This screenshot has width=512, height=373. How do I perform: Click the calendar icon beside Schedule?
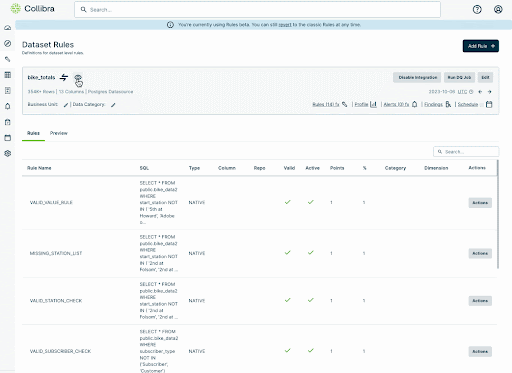pyautogui.click(x=489, y=104)
